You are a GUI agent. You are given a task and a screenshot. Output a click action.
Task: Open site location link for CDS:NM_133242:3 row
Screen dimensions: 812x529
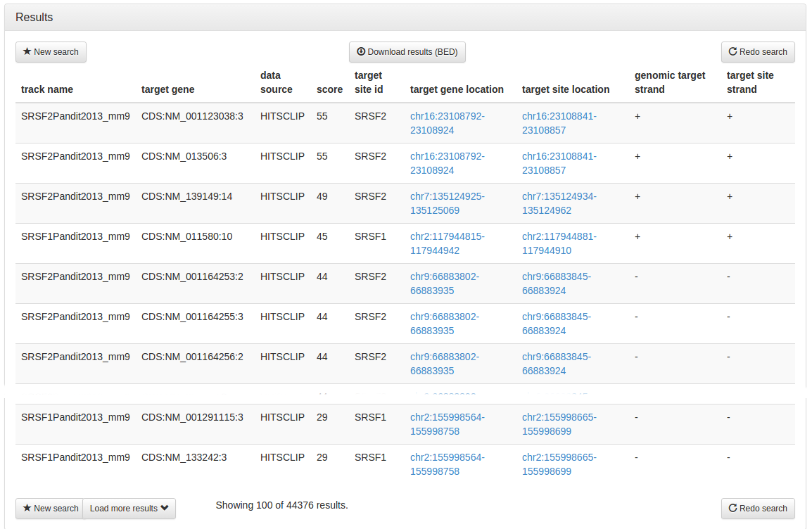pos(559,464)
